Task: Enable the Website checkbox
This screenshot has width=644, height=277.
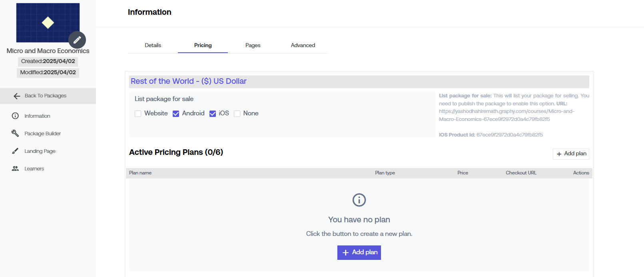Action: [138, 114]
